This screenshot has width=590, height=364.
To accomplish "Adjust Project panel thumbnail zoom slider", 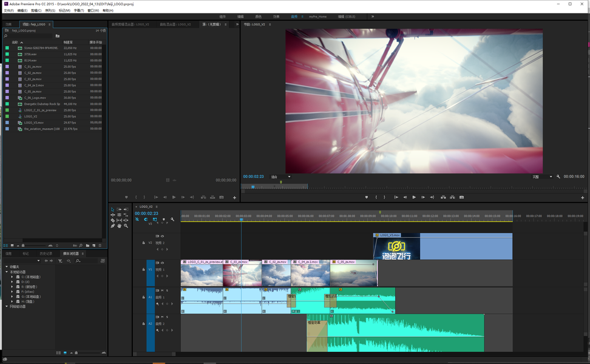I will click(23, 246).
